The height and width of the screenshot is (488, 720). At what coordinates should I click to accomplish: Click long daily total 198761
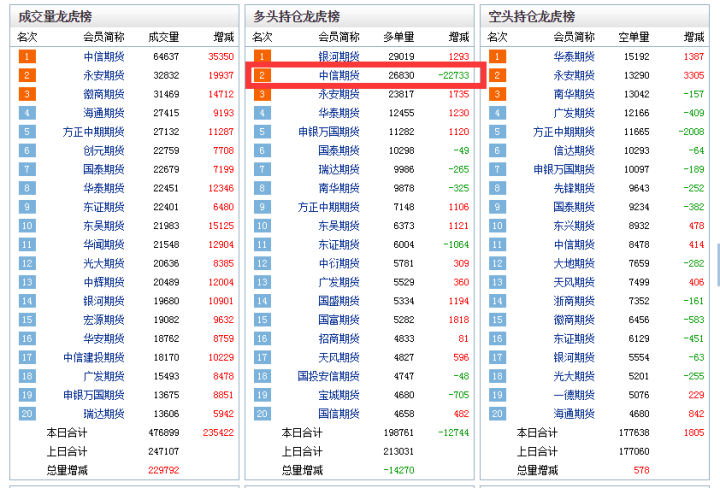click(x=399, y=432)
